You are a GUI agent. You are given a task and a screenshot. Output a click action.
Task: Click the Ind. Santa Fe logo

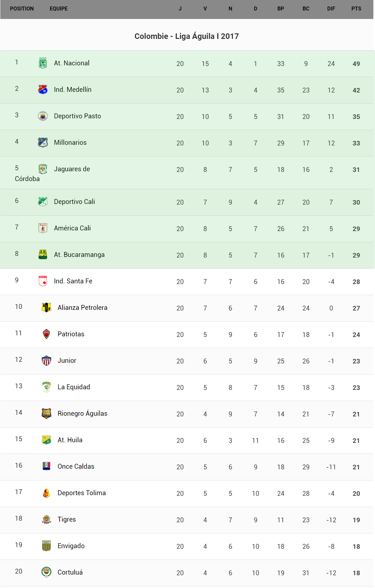pos(43,281)
